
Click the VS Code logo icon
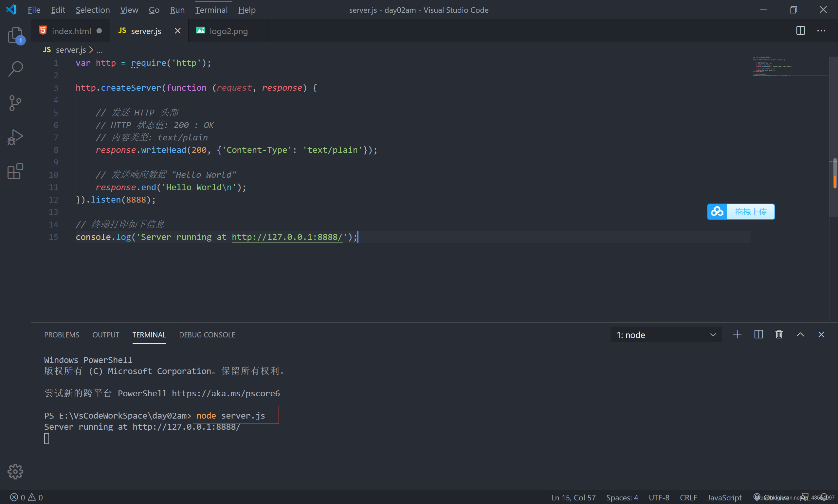[x=11, y=9]
